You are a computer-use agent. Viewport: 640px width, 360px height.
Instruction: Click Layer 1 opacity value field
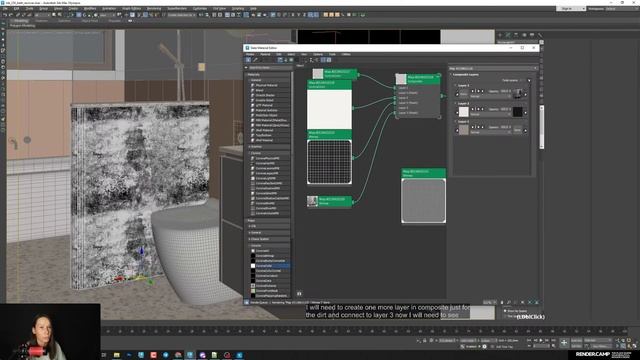[505, 91]
